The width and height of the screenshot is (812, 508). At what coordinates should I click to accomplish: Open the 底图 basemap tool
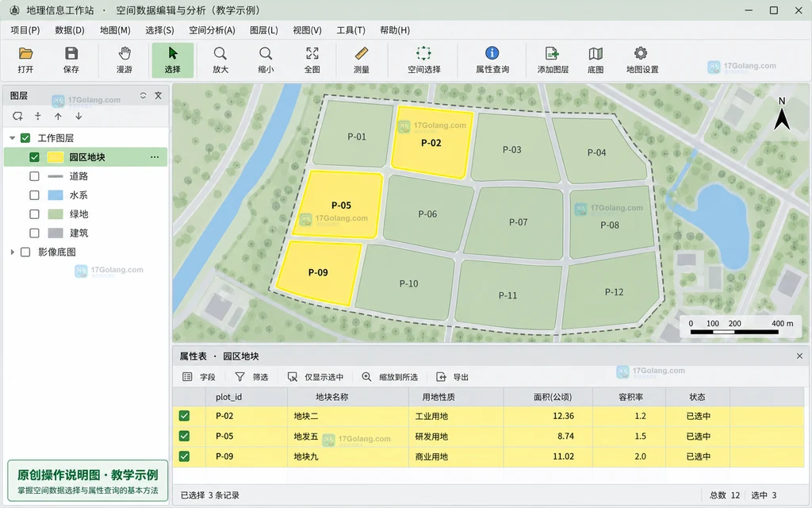point(596,60)
